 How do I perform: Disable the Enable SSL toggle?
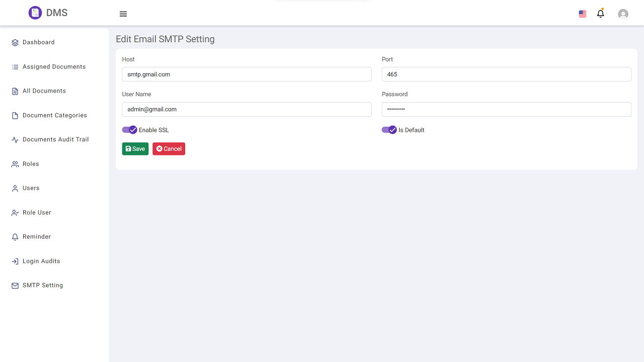point(130,130)
